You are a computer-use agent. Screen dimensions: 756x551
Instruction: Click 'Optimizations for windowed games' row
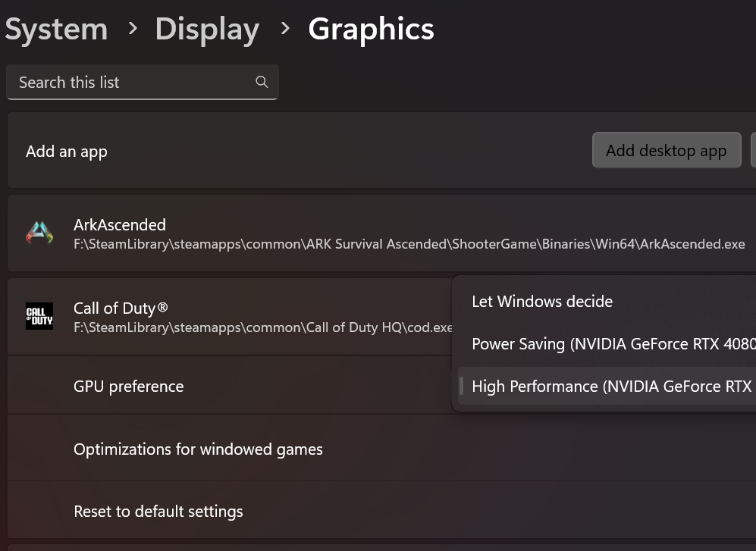click(x=198, y=449)
